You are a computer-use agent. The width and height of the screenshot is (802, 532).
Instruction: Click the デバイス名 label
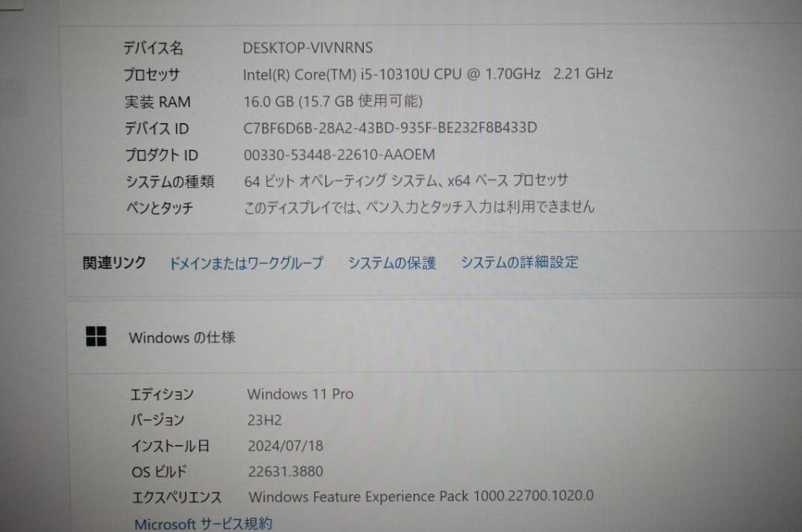coord(154,47)
